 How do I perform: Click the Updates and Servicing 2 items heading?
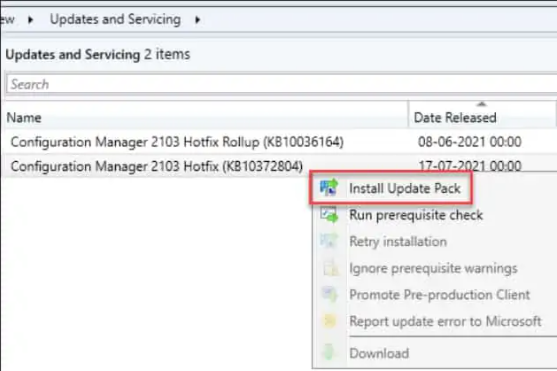click(98, 54)
